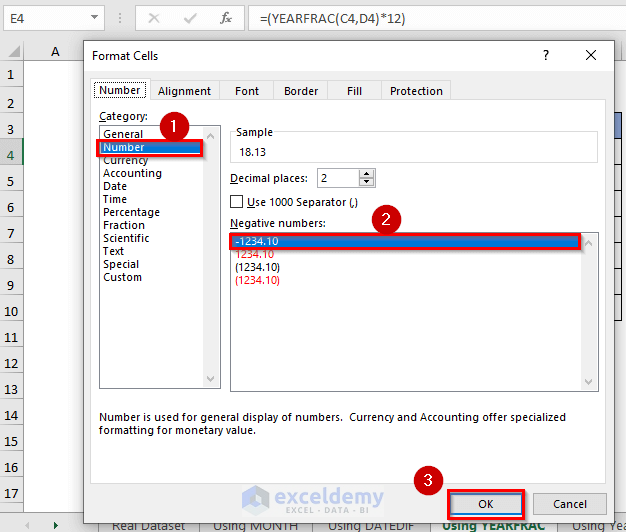Select the Accounting category
626x532 pixels.
pos(133,173)
